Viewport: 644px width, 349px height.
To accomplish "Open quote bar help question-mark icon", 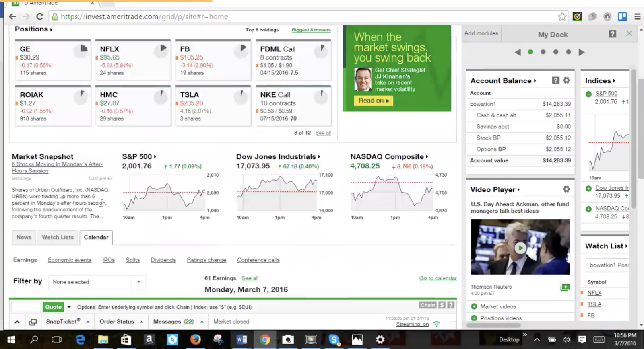I will (x=451, y=305).
